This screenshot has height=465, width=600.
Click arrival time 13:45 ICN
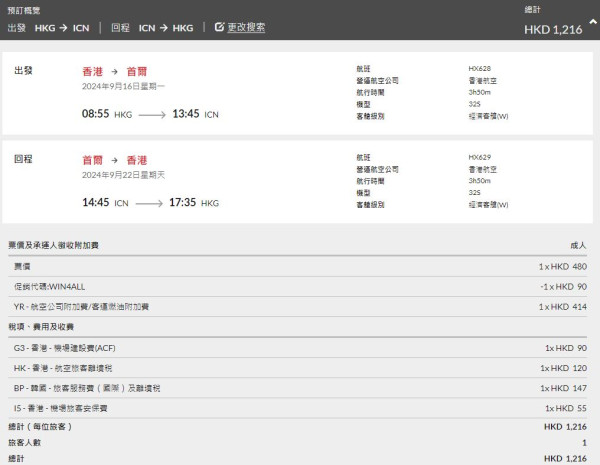click(195, 114)
